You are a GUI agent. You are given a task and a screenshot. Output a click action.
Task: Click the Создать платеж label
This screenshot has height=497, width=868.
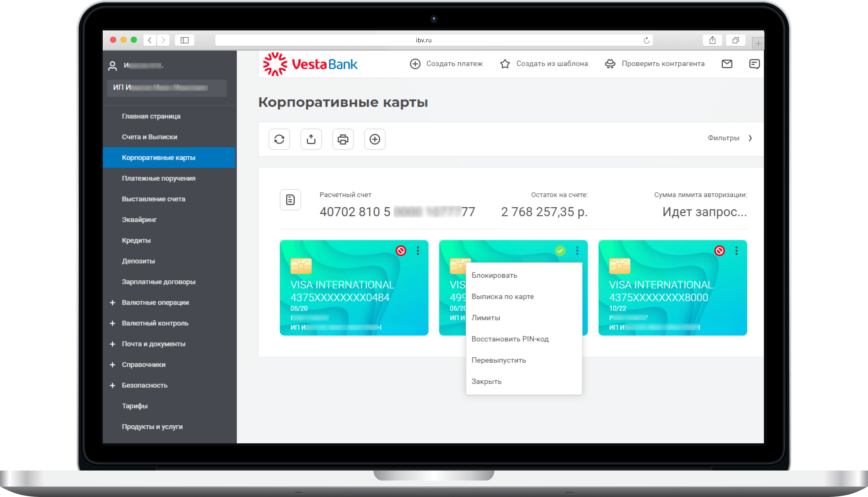point(454,64)
